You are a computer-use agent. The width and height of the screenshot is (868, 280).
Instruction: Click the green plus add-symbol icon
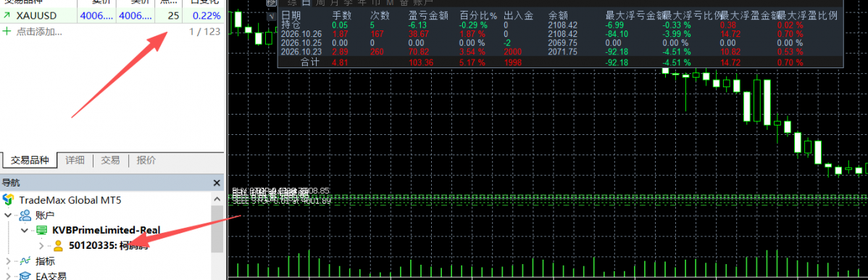coord(7,32)
